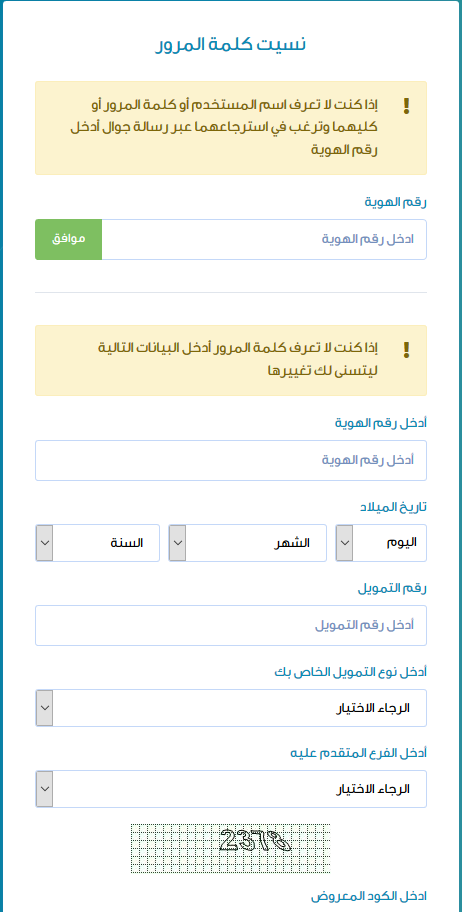Click the رقم التمويل field label

392,589
